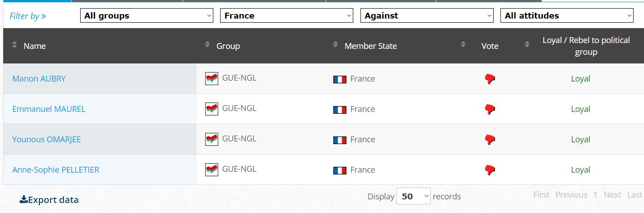Open Younous OMARJEE's profile link
This screenshot has width=644, height=213.
pyautogui.click(x=47, y=140)
